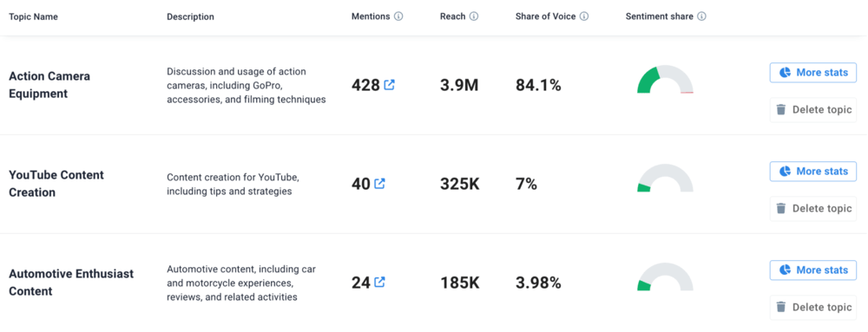Click the Sentiment share info icon
Screen dimensions: 868x332
(701, 16)
